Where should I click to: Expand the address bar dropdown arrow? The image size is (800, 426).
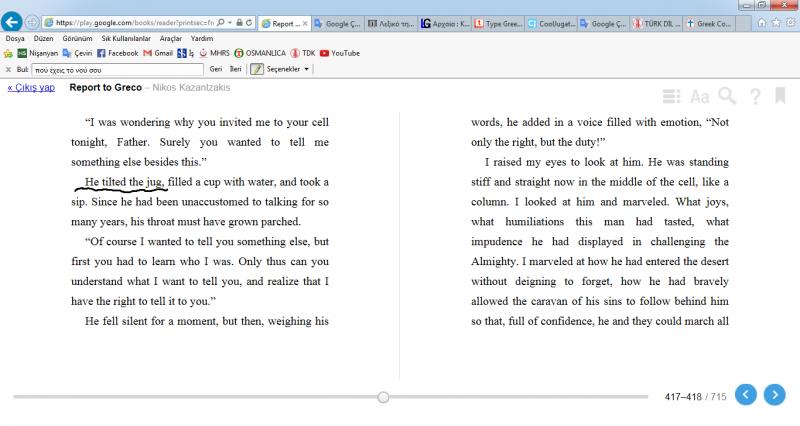tap(230, 22)
